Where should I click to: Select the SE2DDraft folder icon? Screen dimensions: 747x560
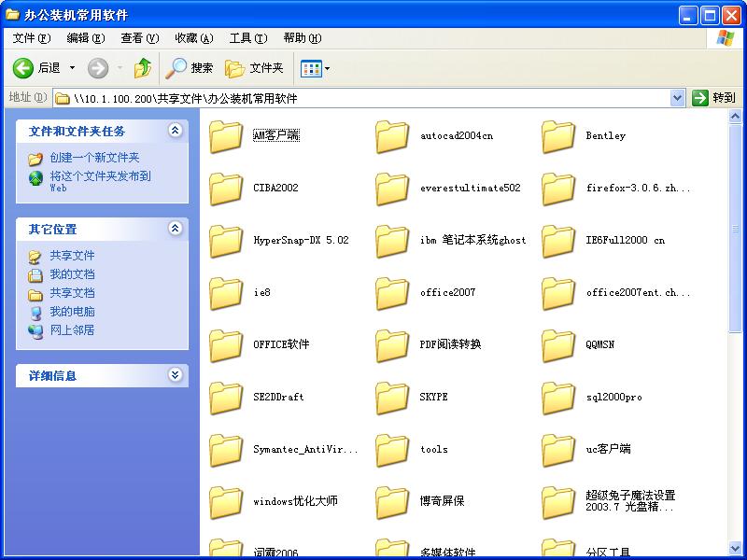(226, 399)
